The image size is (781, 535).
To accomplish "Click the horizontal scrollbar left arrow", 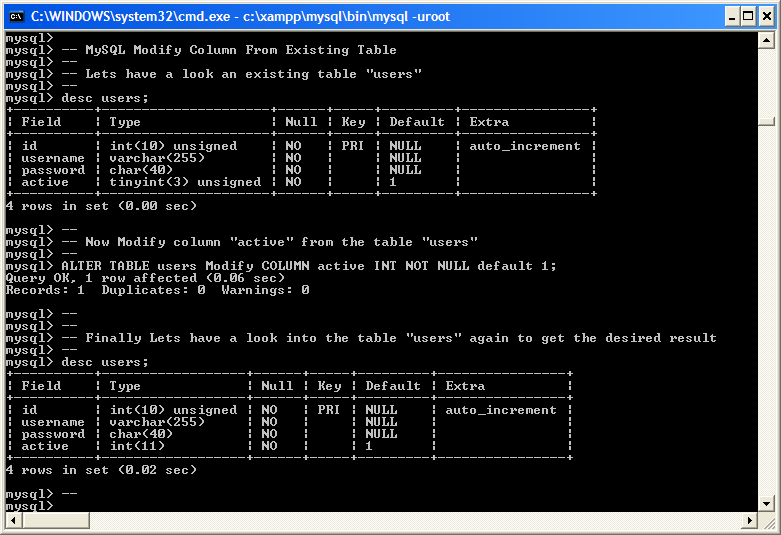I will (x=13, y=521).
